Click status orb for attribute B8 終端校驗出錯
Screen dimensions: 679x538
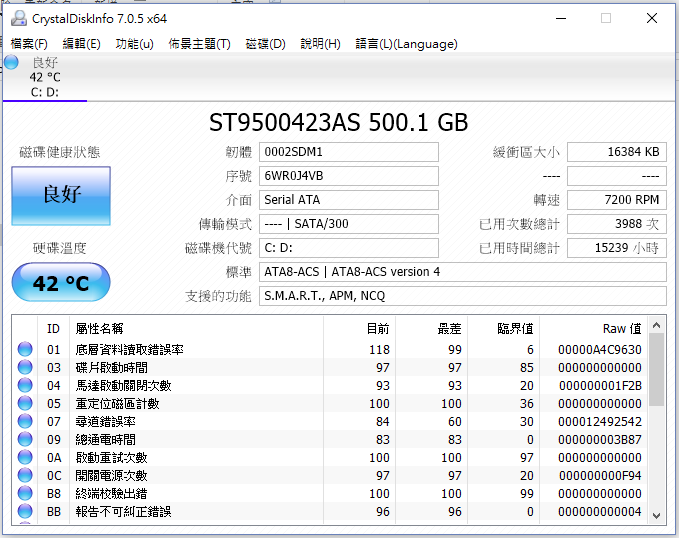click(x=25, y=493)
